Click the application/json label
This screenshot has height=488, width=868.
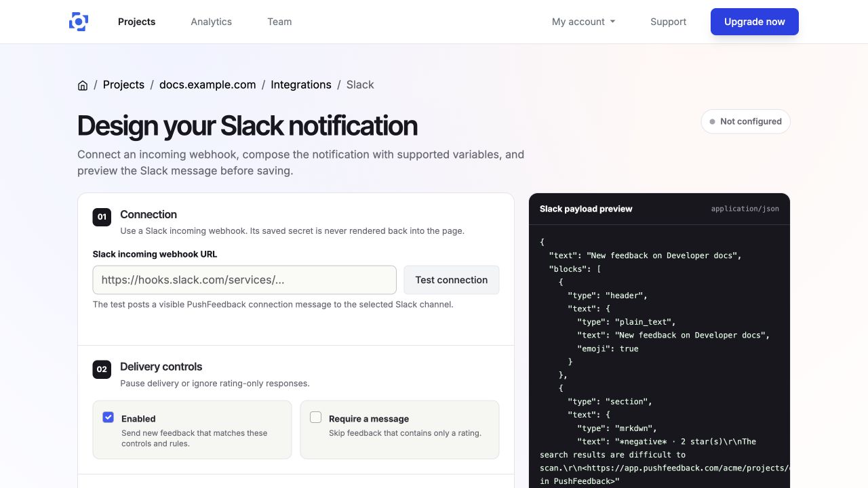tap(745, 209)
